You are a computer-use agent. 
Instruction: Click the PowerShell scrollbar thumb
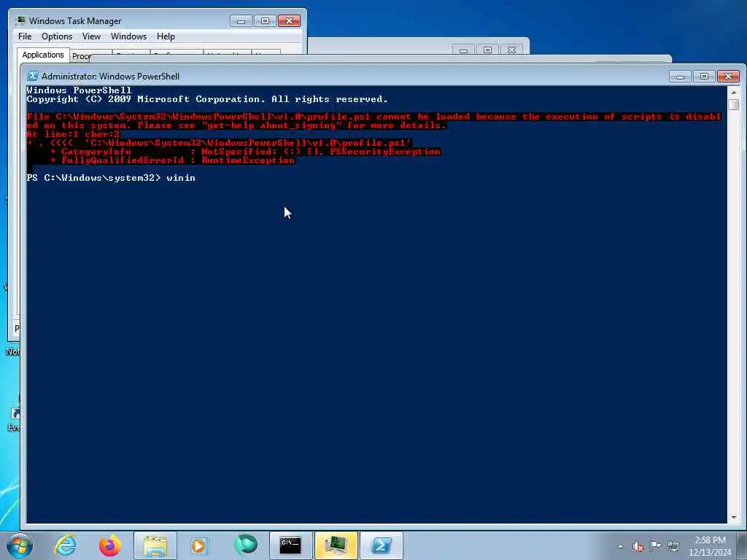pos(734,104)
